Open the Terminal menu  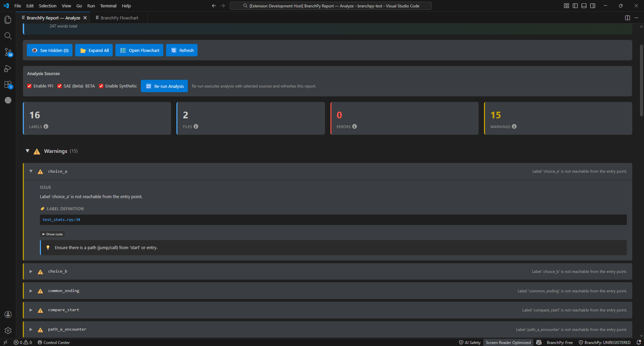coord(108,6)
